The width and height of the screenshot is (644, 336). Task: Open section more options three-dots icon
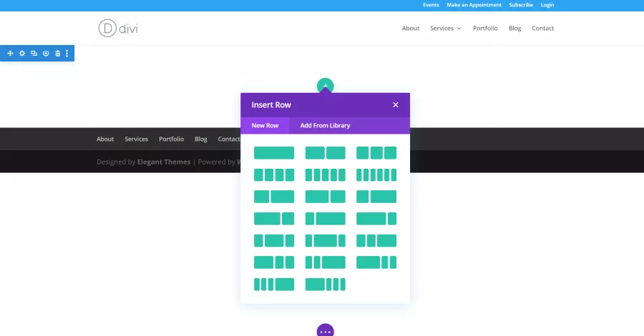[67, 54]
